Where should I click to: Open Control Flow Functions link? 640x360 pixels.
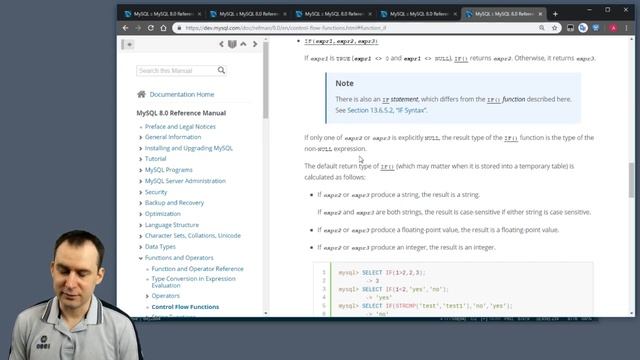coord(185,307)
